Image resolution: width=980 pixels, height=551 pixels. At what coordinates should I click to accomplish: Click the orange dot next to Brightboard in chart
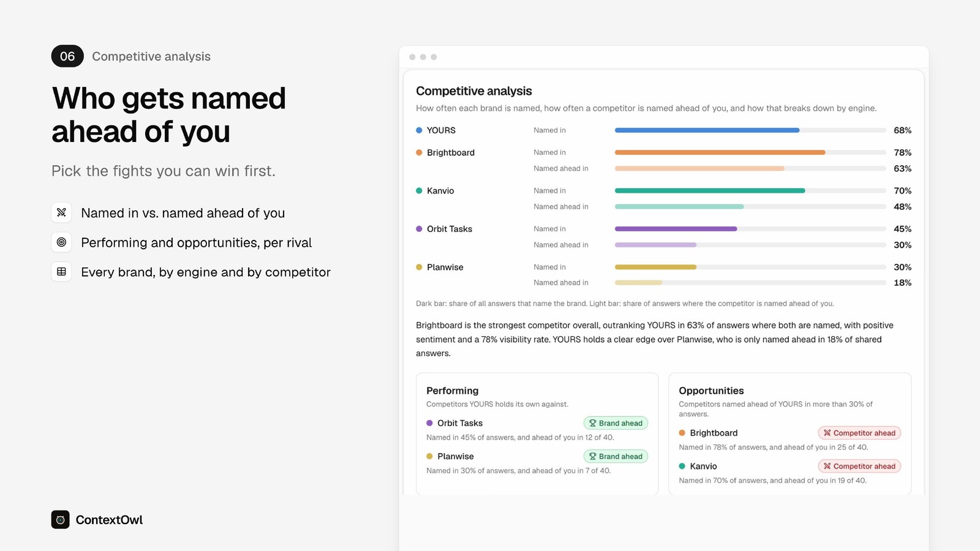419,152
